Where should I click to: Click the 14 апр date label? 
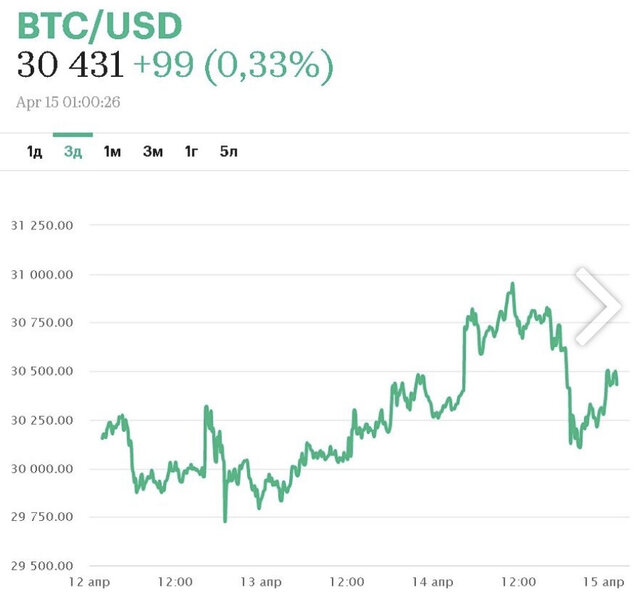tap(432, 580)
